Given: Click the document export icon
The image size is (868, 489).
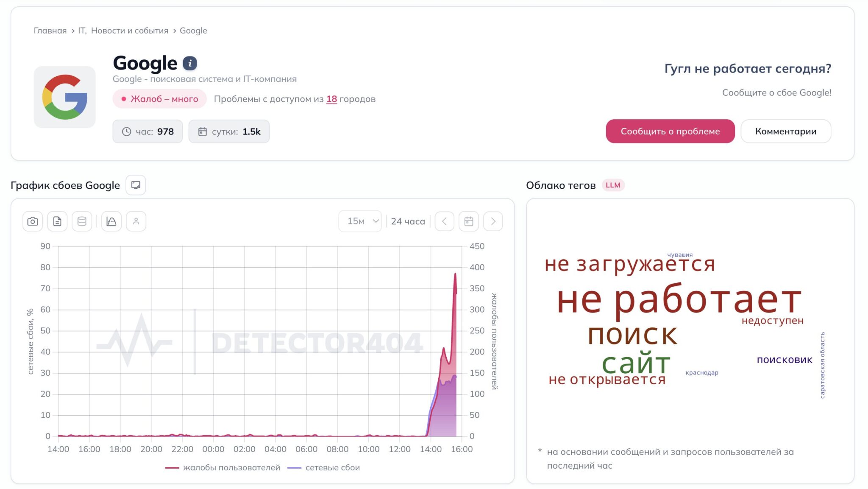Looking at the screenshot, I should 57,221.
